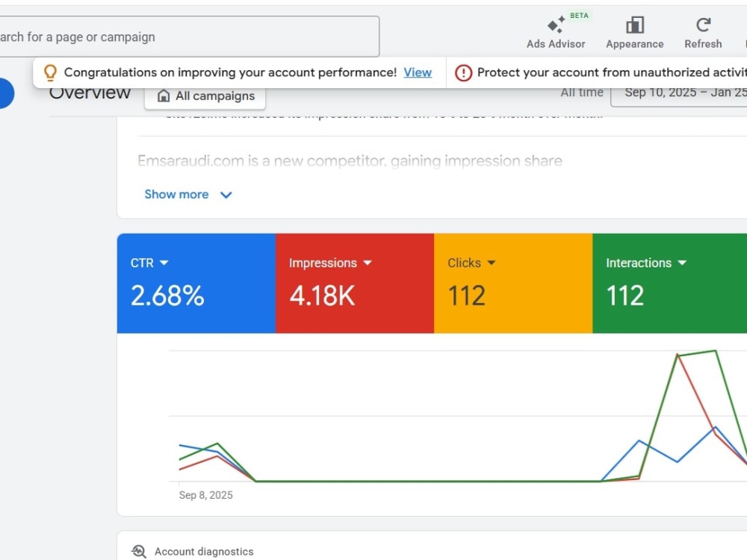Click the Emsaraudi.com competitor insight text
The width and height of the screenshot is (747, 560).
point(350,161)
